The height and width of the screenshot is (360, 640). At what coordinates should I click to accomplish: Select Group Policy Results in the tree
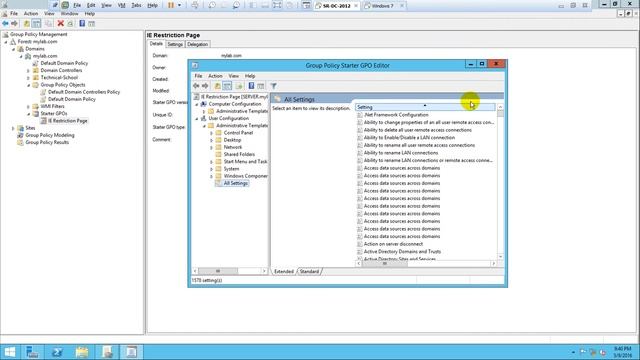click(x=47, y=142)
